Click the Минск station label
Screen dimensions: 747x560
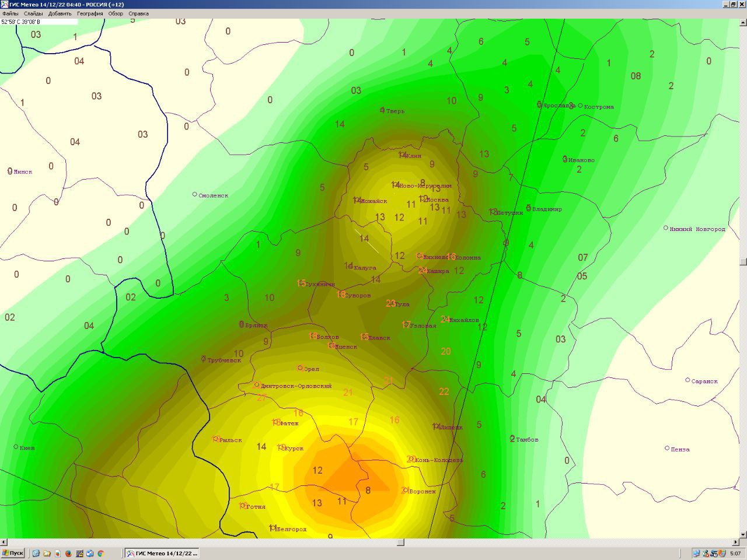coord(23,172)
